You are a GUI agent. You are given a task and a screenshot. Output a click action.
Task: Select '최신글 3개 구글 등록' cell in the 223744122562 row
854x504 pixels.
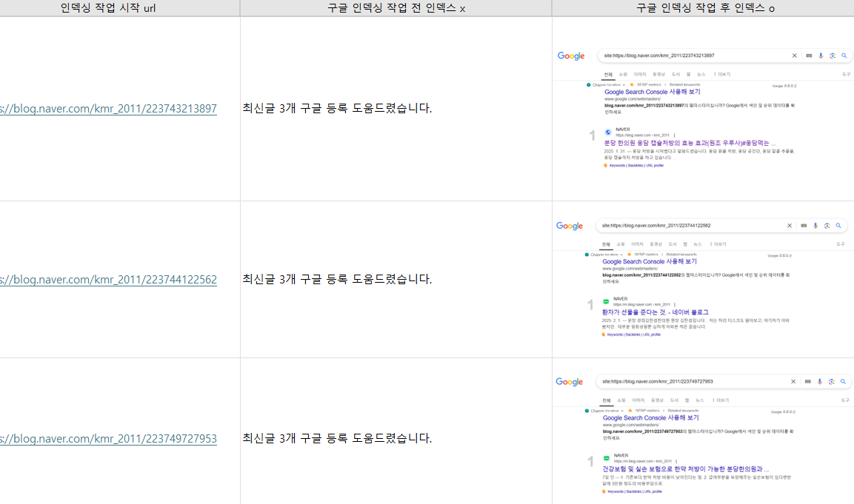coord(396,279)
